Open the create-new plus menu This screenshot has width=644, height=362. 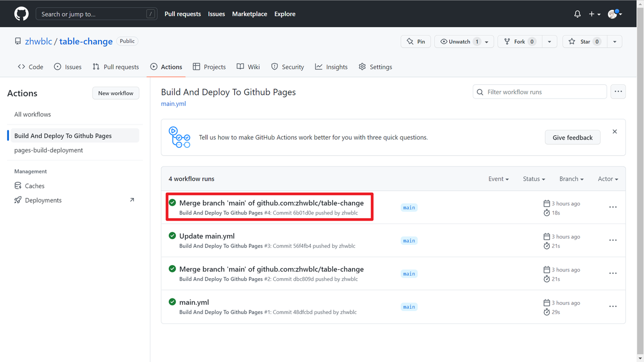[x=595, y=14]
